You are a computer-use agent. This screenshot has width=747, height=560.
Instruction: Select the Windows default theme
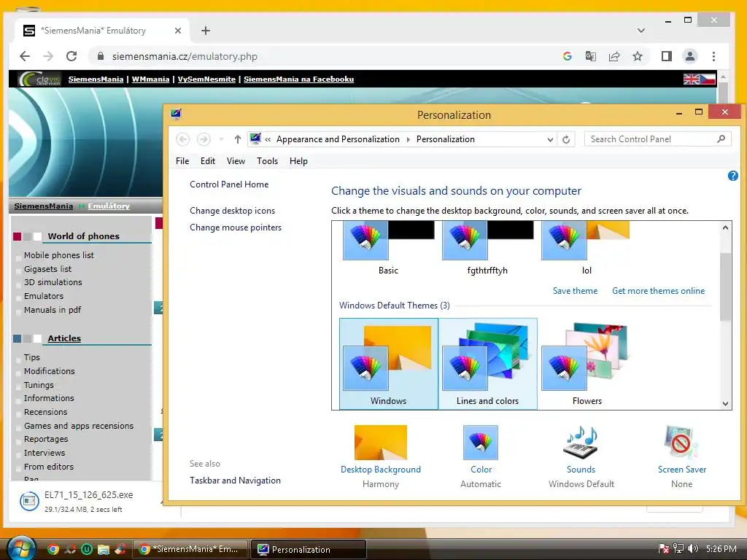(389, 364)
